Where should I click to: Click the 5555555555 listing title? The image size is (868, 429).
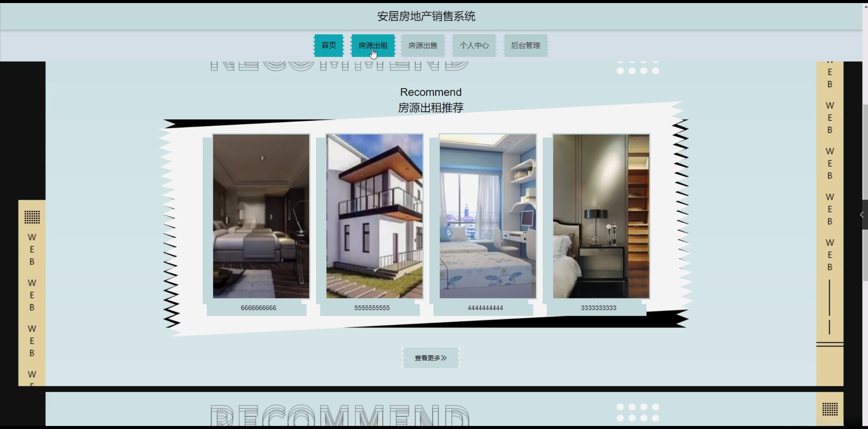tap(372, 308)
